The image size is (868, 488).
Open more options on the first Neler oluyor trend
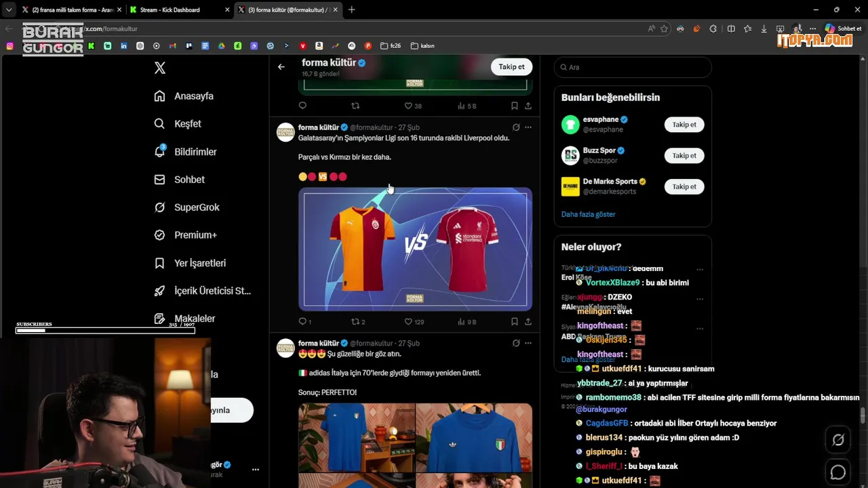click(x=700, y=269)
